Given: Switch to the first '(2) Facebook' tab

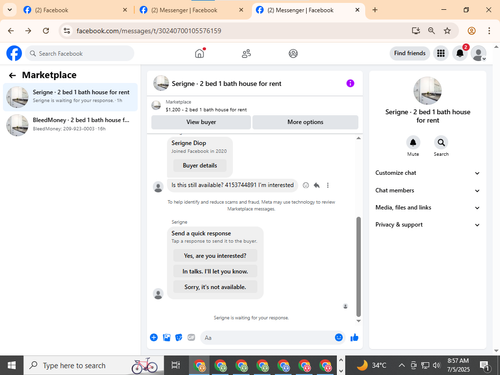Looking at the screenshot, I should (74, 10).
